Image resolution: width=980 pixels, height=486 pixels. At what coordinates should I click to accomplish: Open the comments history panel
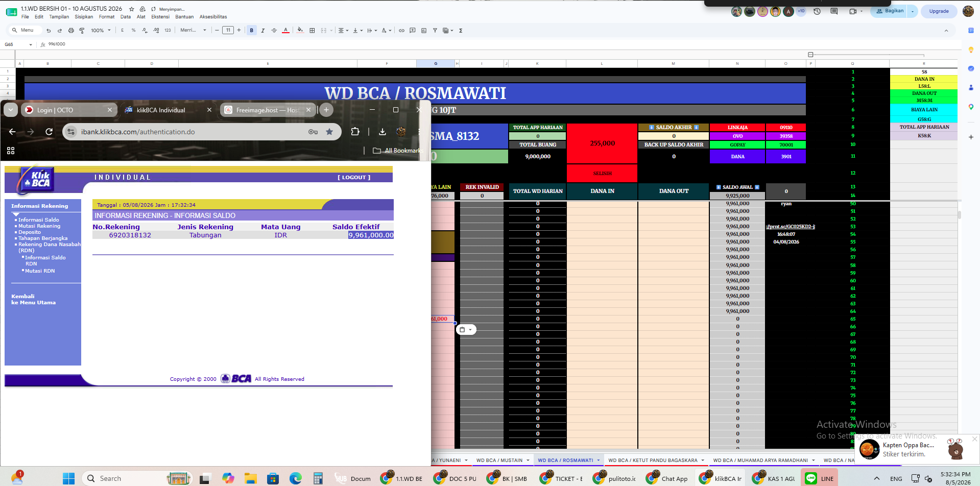click(x=834, y=11)
